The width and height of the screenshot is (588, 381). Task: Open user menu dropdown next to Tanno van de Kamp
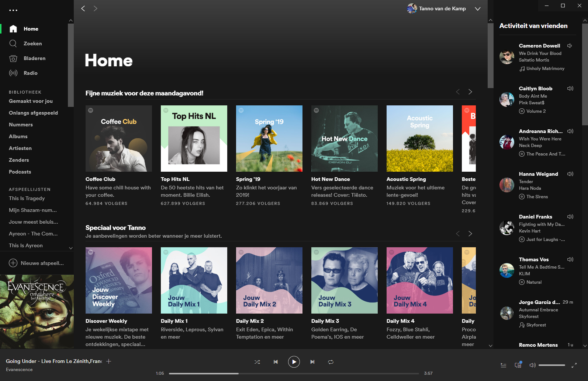[x=478, y=8]
